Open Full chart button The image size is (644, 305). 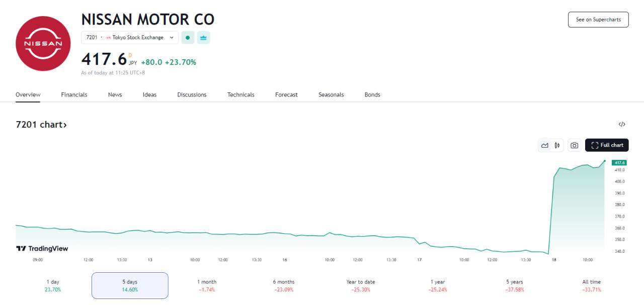[607, 145]
